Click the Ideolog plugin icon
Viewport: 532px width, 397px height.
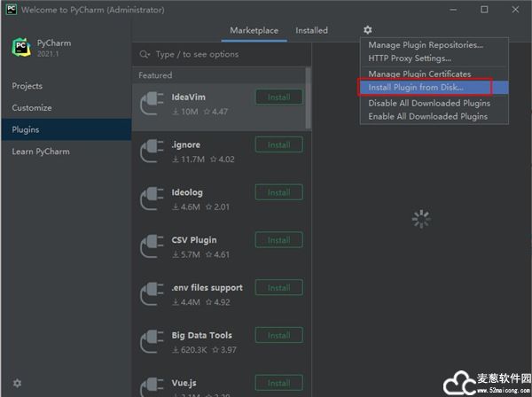(152, 199)
